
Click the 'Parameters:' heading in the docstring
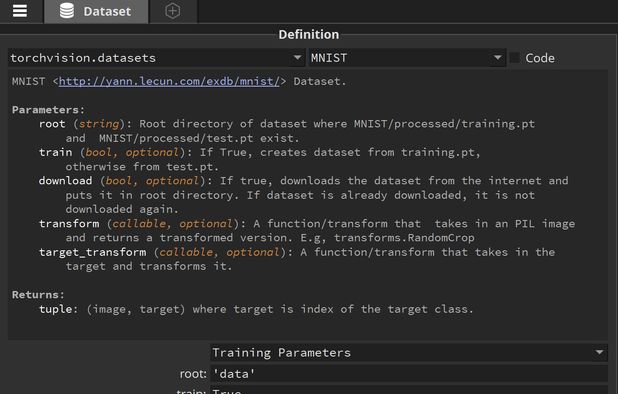[x=48, y=110]
